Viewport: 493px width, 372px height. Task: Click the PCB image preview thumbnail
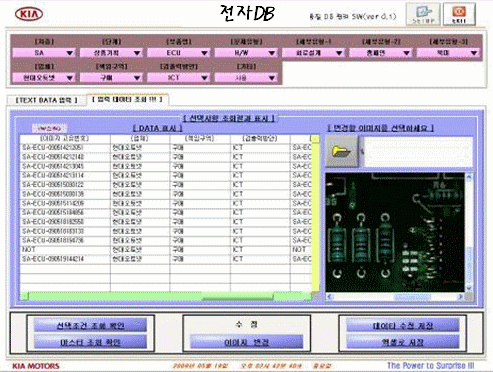coord(395,232)
